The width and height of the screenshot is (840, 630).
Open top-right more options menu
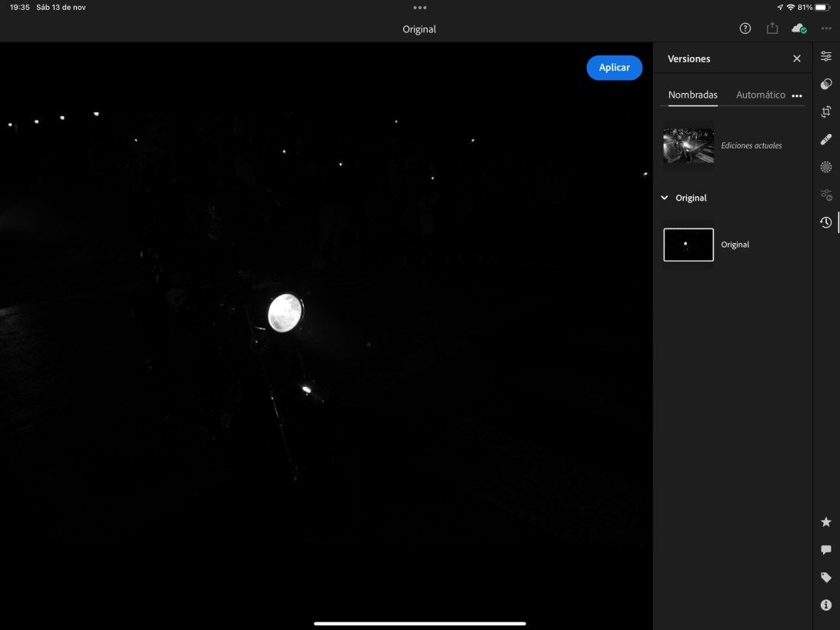[826, 28]
